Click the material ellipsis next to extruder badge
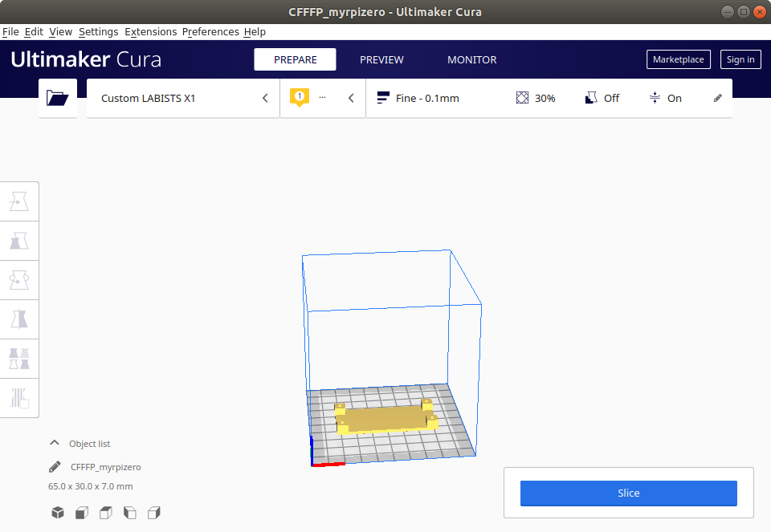The image size is (771, 532). coord(322,97)
